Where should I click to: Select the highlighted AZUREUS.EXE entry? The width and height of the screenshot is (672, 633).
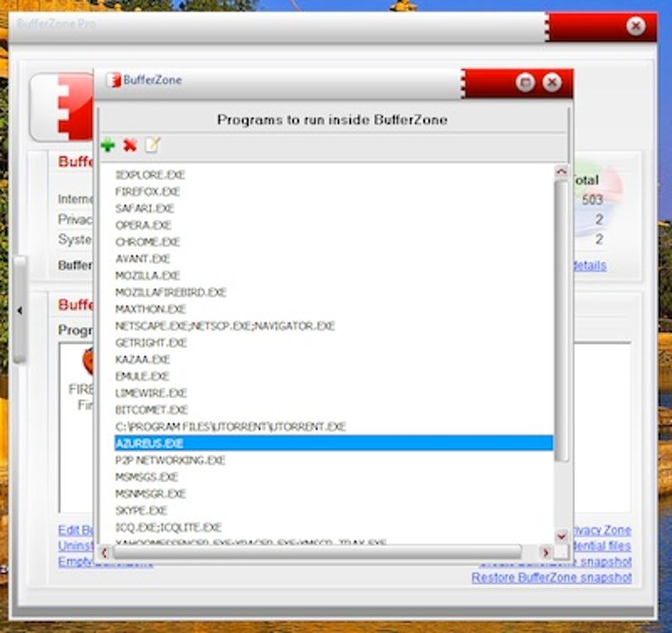pyautogui.click(x=334, y=443)
